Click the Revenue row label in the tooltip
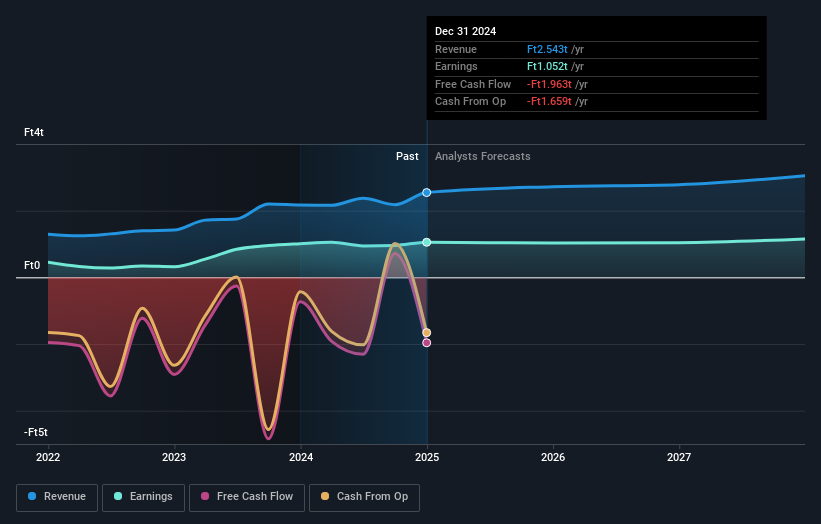Viewport: 821px width, 524px height. pos(456,49)
